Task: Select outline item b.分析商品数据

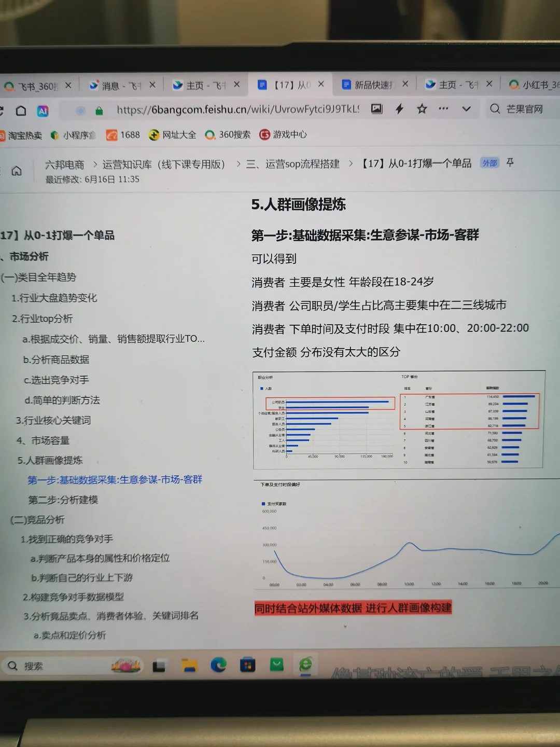Action: (x=57, y=359)
